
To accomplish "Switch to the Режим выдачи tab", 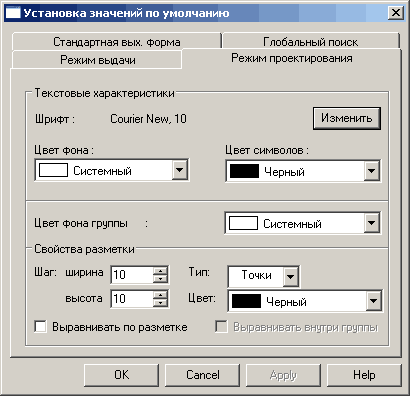I will [x=97, y=60].
